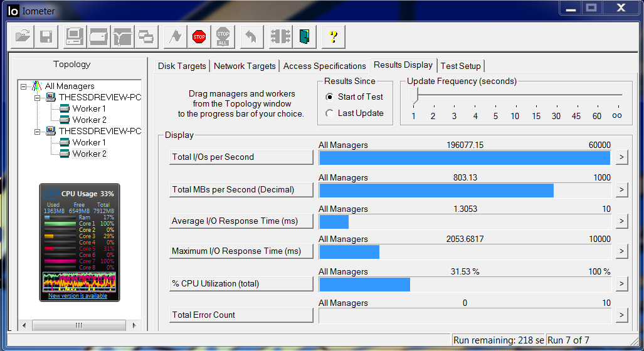
Task: Click Worker 1 disk icon under second manager
Action: coord(65,142)
